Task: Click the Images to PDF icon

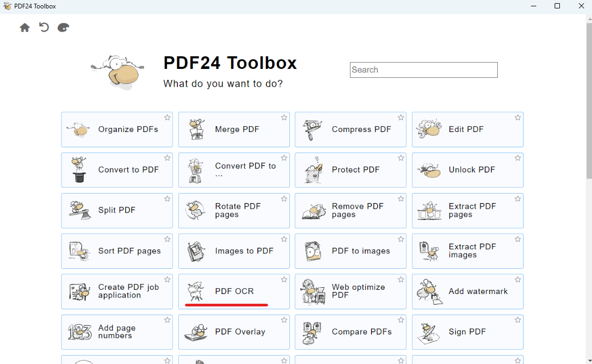Action: click(196, 251)
